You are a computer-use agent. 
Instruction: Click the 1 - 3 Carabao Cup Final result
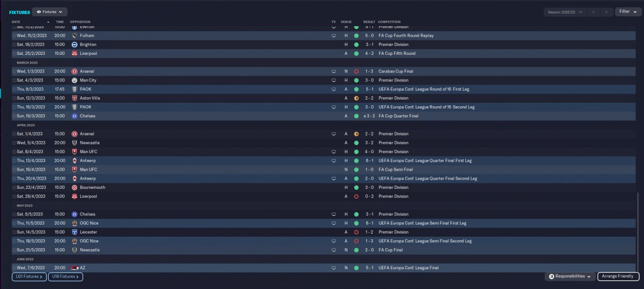(x=369, y=71)
